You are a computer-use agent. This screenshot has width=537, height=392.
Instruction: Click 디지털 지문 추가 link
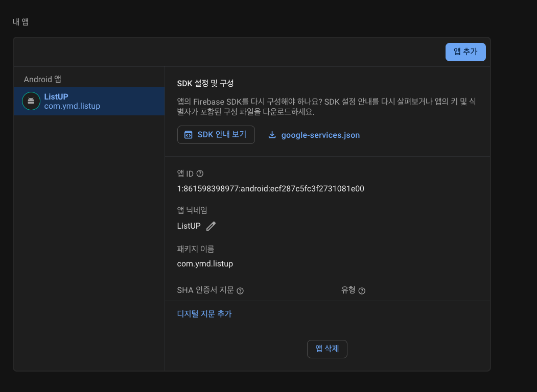pyautogui.click(x=204, y=314)
